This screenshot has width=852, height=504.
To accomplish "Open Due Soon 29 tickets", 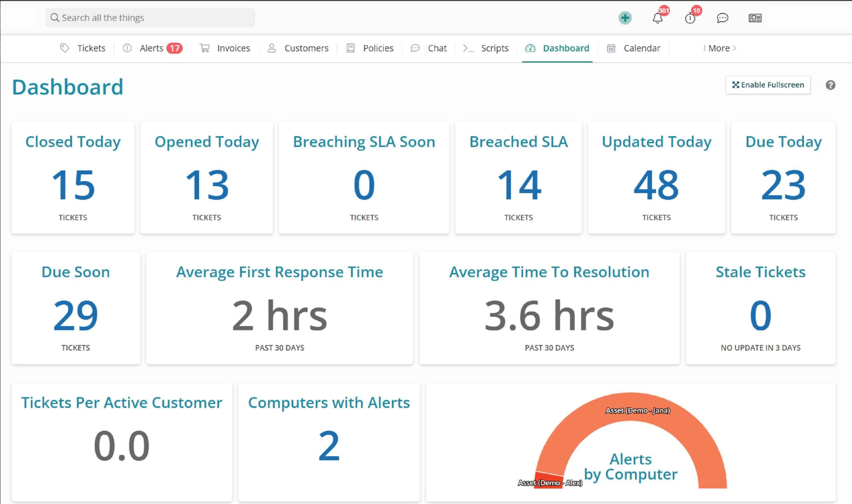I will pos(76,315).
